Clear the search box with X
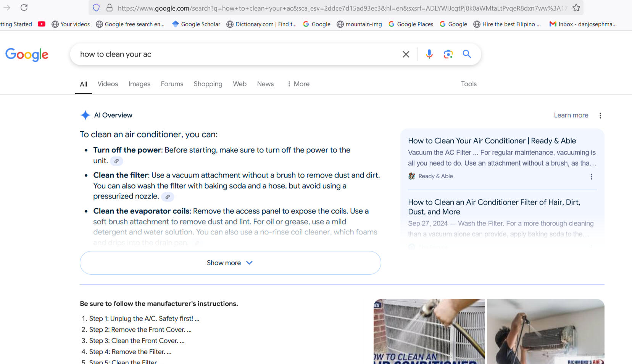 (x=406, y=54)
